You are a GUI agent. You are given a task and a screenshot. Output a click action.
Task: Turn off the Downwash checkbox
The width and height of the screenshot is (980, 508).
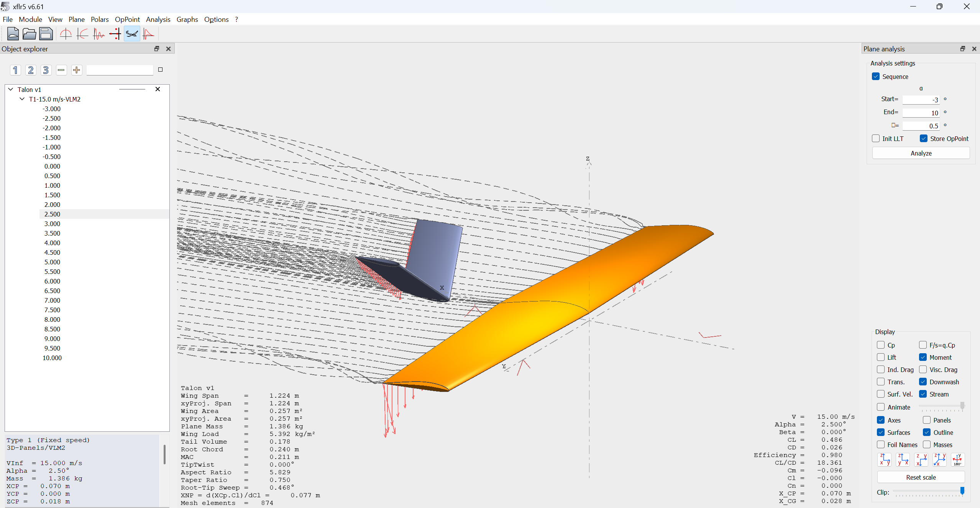point(923,382)
